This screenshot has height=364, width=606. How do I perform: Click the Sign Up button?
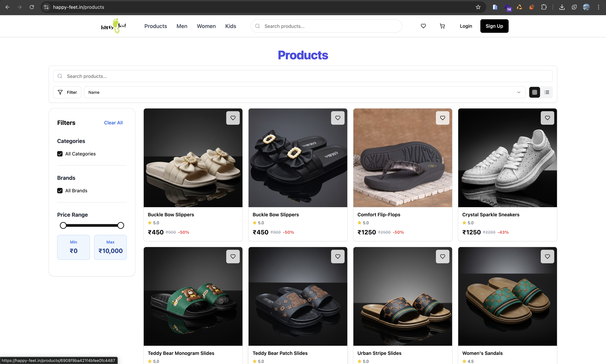(494, 26)
